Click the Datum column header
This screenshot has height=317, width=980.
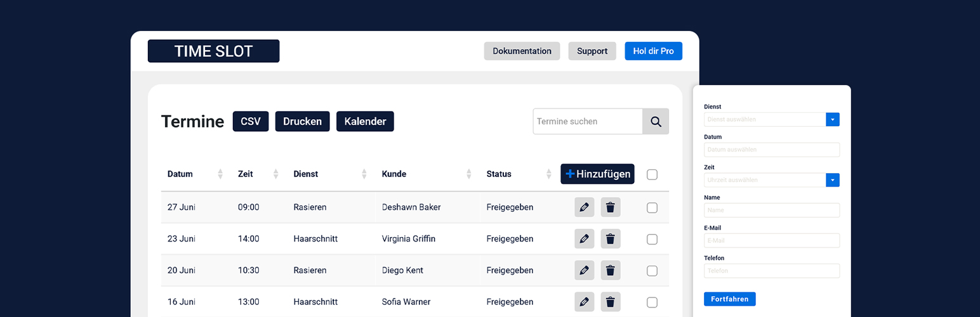pos(180,174)
